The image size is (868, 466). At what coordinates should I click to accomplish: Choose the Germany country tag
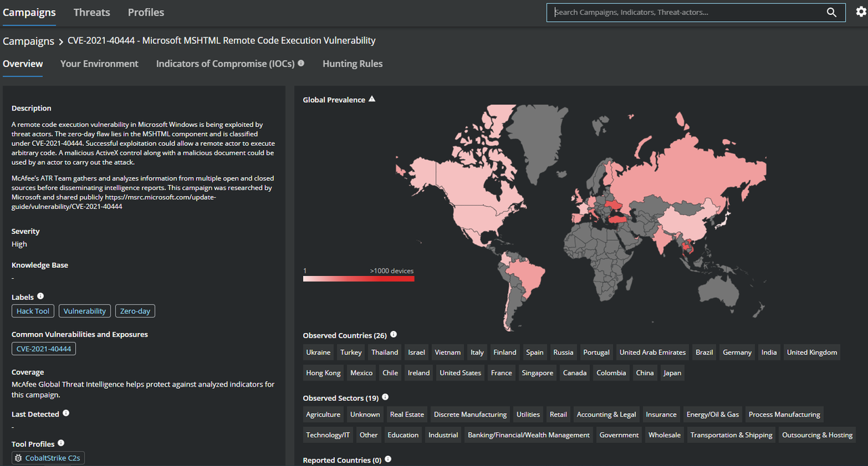737,353
